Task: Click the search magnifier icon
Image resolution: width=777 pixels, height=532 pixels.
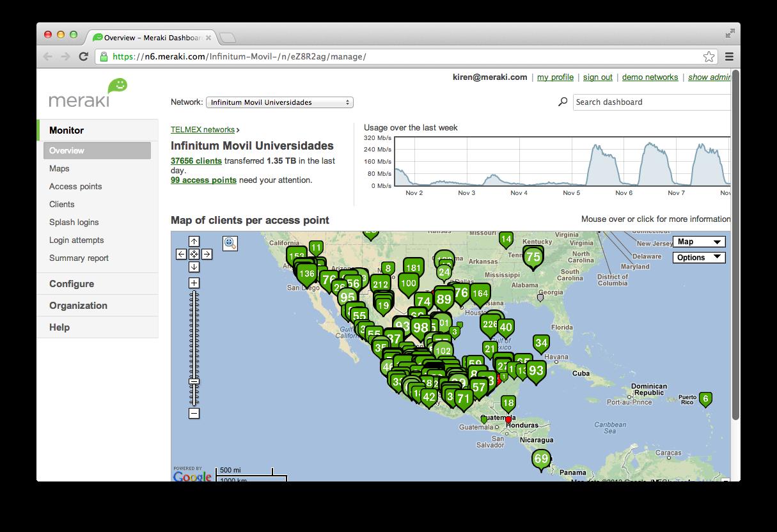Action: click(x=563, y=102)
